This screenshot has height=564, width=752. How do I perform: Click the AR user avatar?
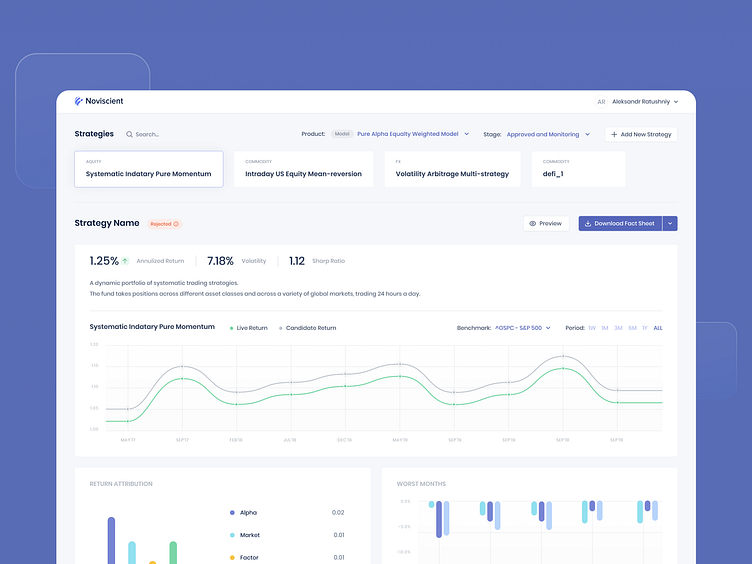[x=601, y=102]
